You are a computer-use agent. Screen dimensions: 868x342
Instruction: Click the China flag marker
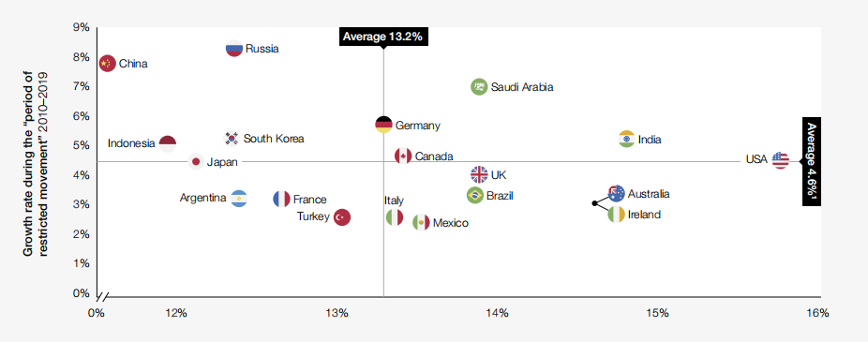107,64
